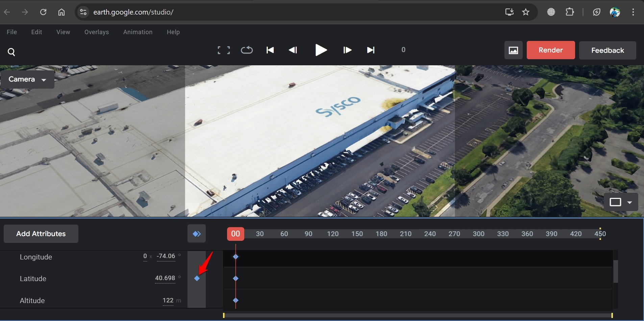This screenshot has height=321, width=644.
Task: Toggle Latitude keyframe diamond in attribute column
Action: point(197,278)
